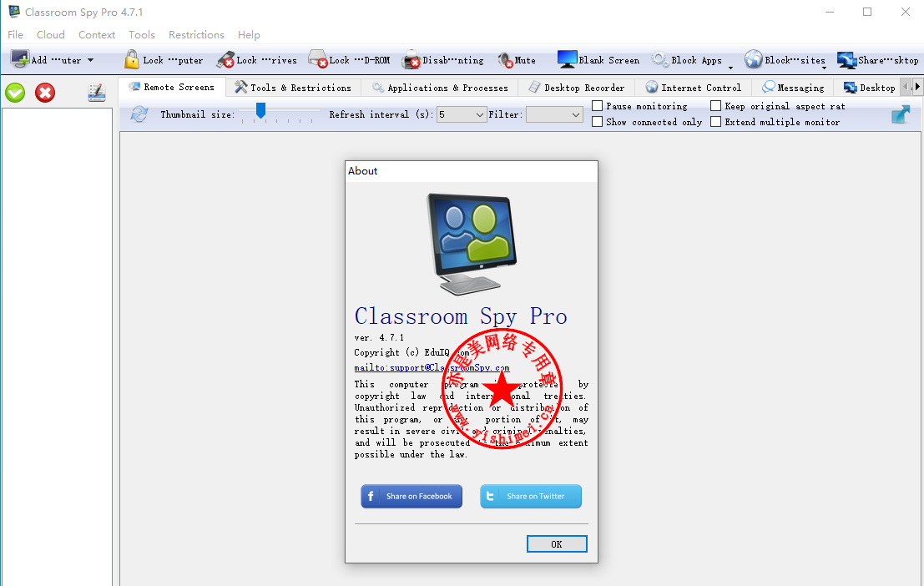The width and height of the screenshot is (924, 586).
Task: Enable Extend multiple monitor checkbox
Action: (715, 121)
